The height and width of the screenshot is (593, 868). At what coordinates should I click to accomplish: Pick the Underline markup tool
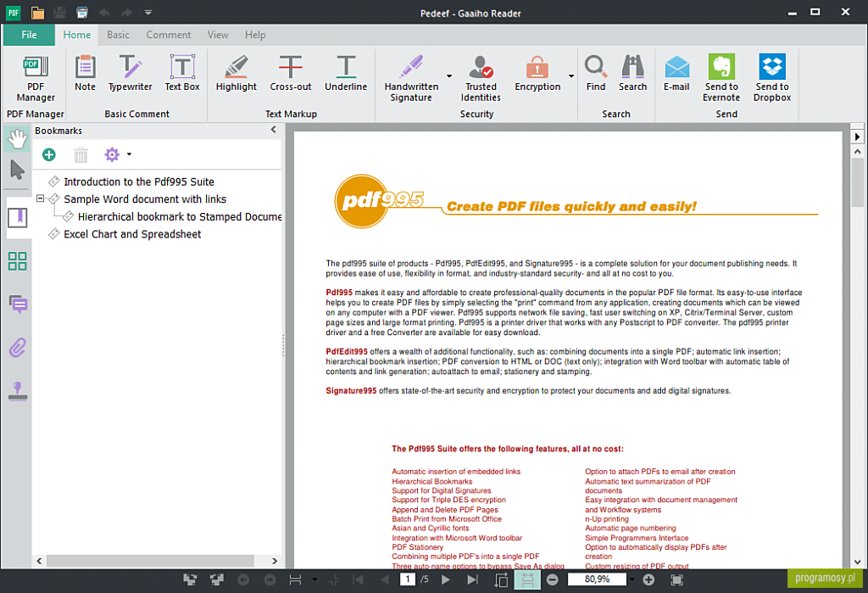coord(346,73)
